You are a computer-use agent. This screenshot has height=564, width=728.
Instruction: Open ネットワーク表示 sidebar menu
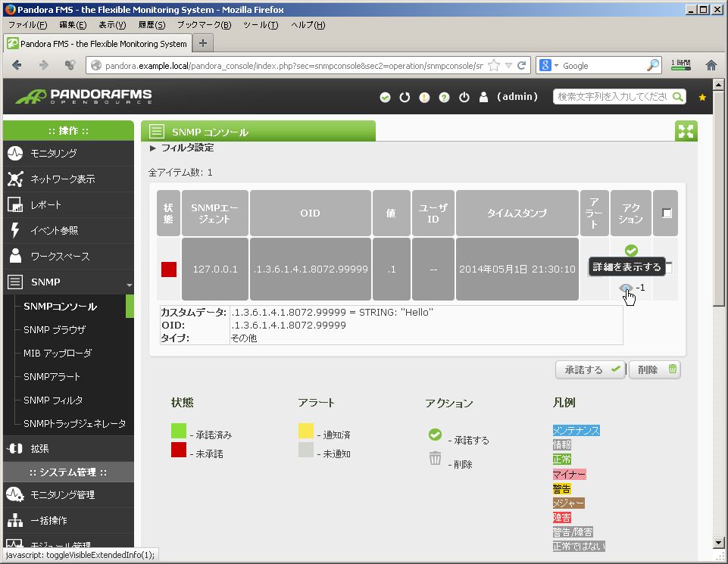coord(68,179)
